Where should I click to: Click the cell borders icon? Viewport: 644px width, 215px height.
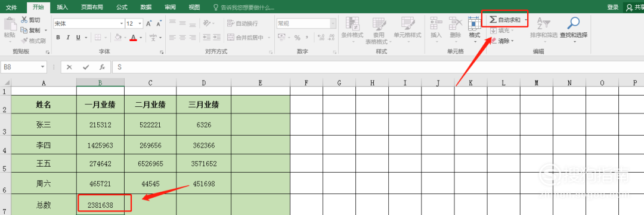pos(98,38)
